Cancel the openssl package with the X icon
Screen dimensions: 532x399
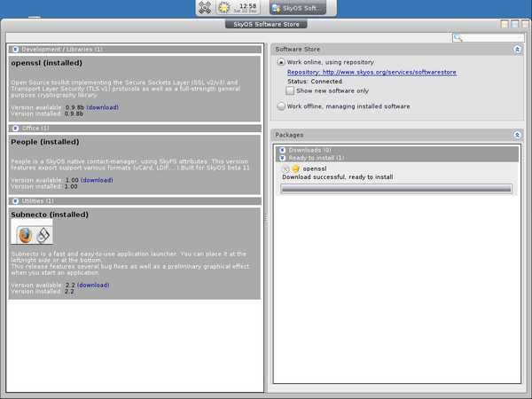pyautogui.click(x=286, y=168)
